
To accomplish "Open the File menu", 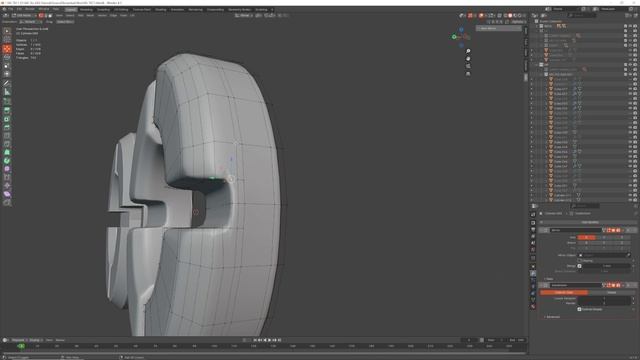I will [11, 9].
